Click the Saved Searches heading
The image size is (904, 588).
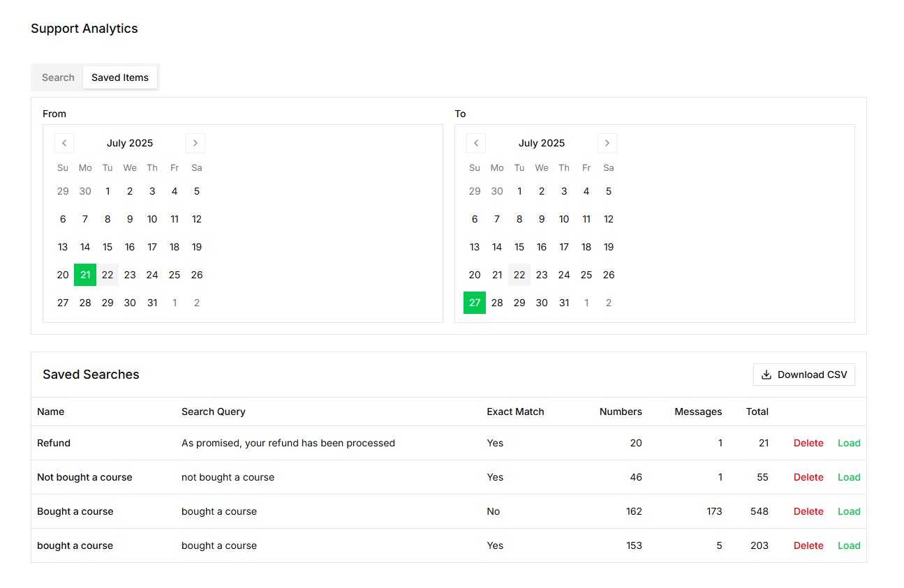tap(91, 375)
